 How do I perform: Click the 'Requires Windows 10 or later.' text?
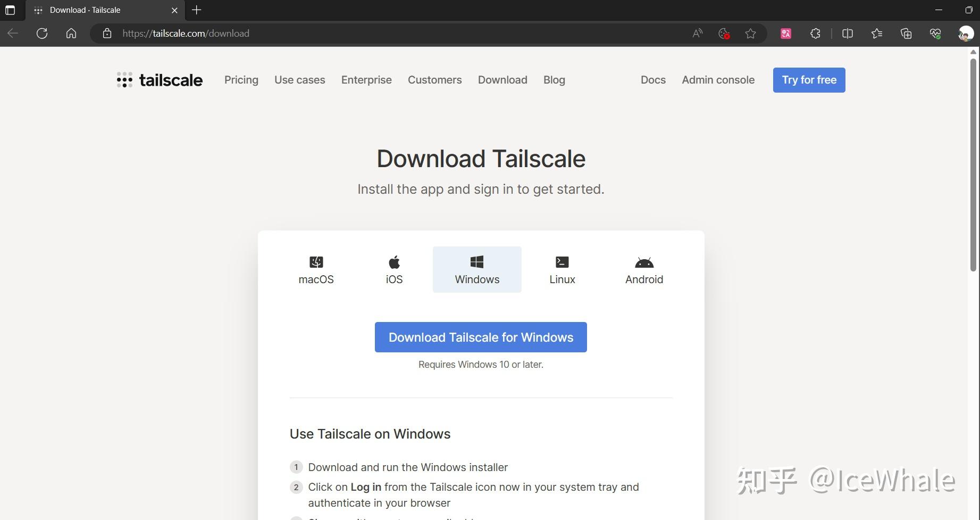coord(481,365)
